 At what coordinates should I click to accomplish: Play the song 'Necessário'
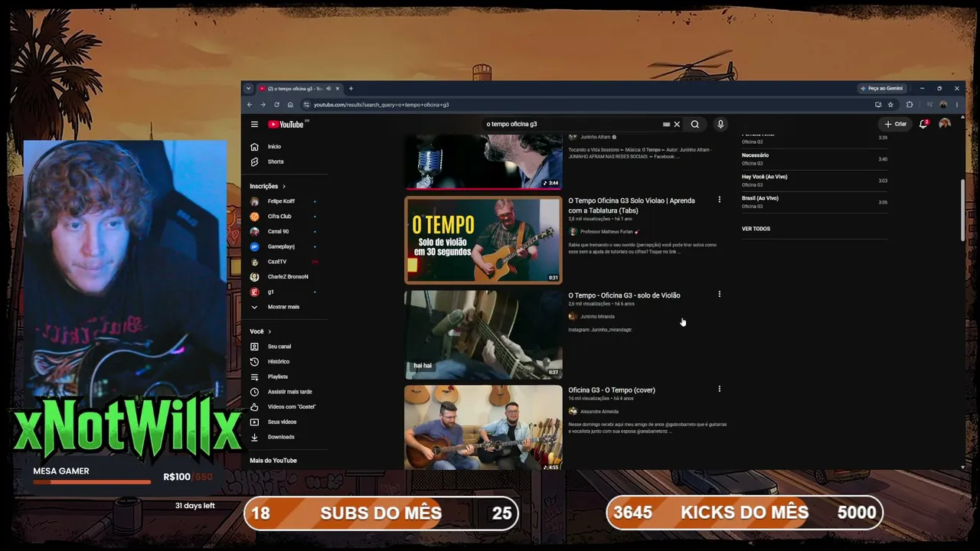[x=815, y=158]
